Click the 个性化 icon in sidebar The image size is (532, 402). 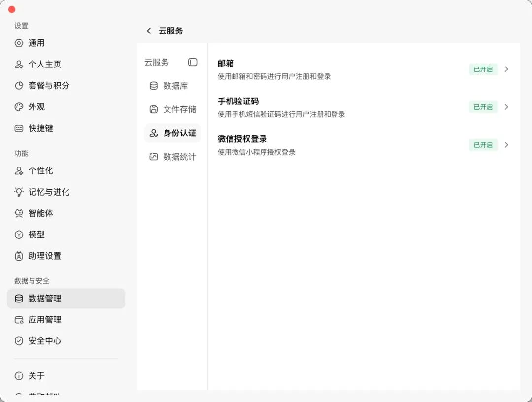[x=19, y=170]
